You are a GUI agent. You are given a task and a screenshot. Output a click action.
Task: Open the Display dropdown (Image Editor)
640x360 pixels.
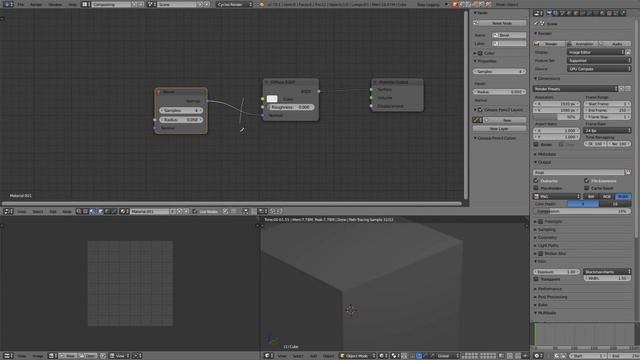596,52
